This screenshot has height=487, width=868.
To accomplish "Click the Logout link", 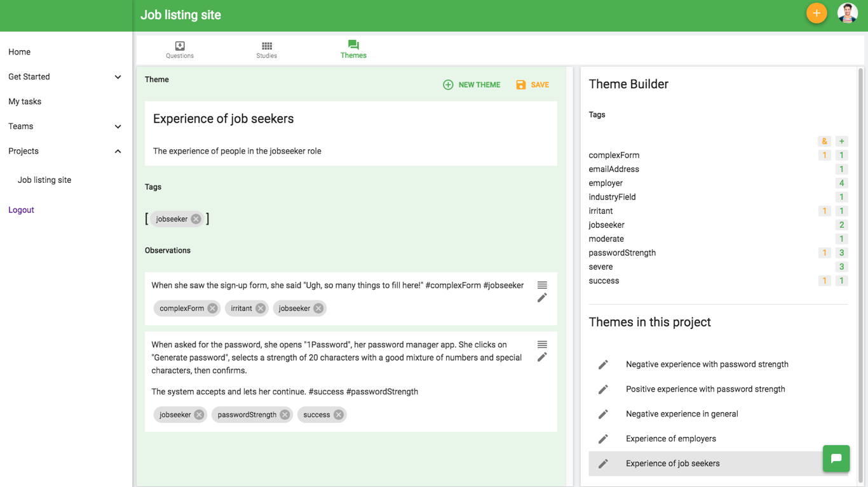I will [x=21, y=210].
